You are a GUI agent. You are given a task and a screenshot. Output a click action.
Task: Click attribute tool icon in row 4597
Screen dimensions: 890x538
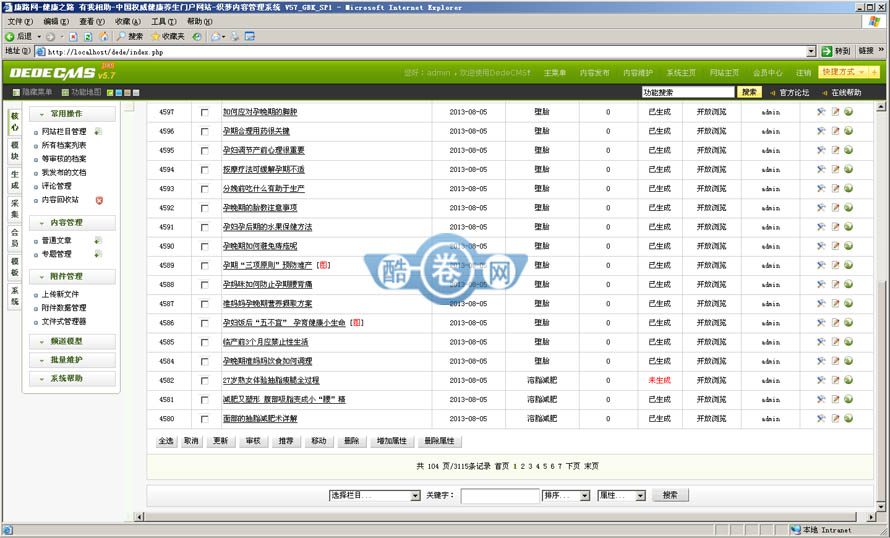[821, 112]
